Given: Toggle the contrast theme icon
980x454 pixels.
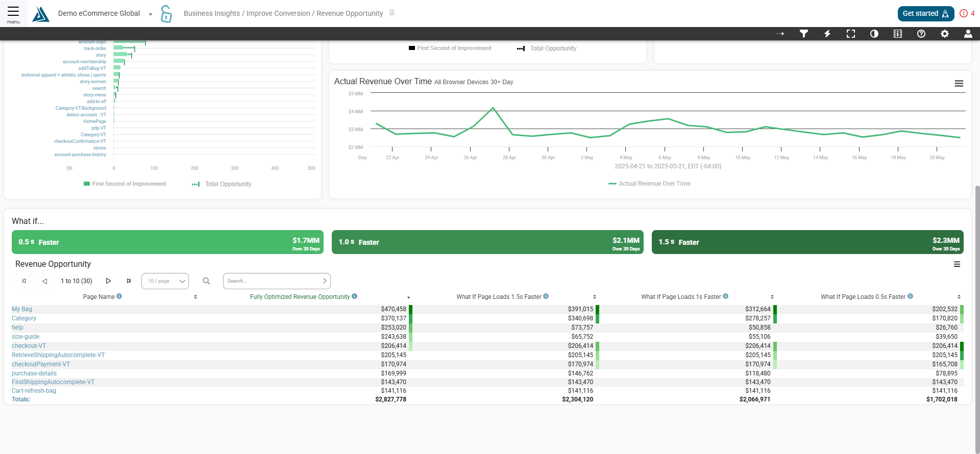Looking at the screenshot, I should point(874,34).
